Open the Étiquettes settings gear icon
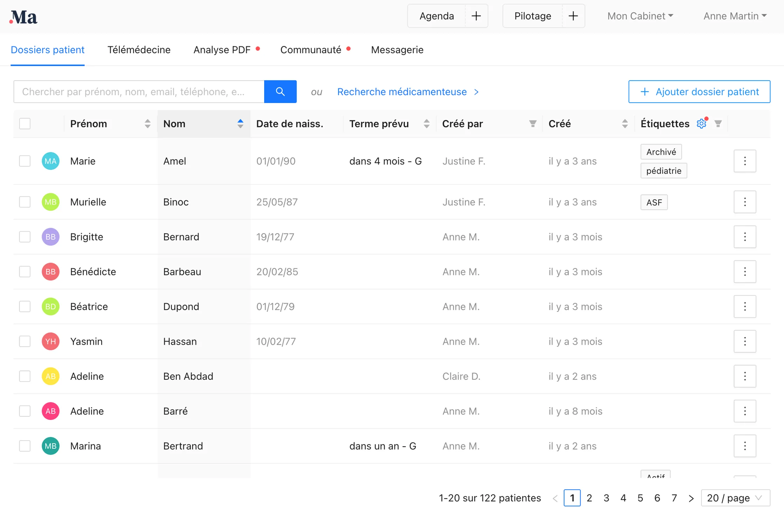 click(x=702, y=124)
